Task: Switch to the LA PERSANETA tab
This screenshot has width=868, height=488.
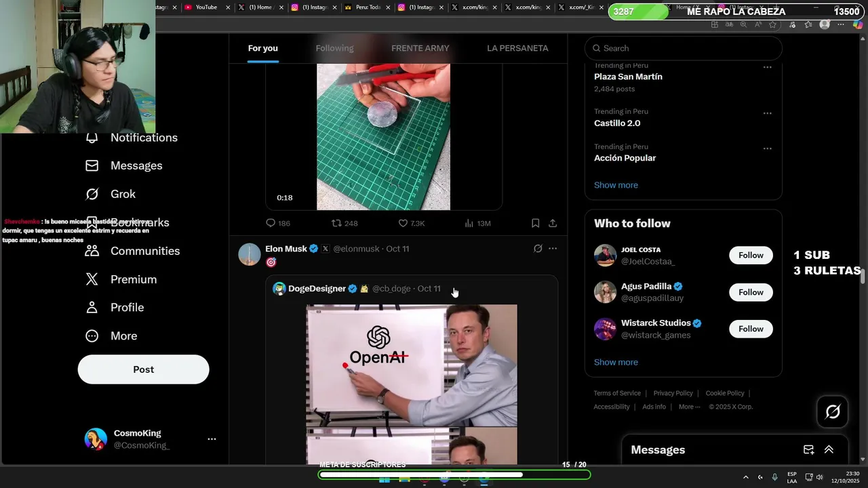Action: point(517,48)
